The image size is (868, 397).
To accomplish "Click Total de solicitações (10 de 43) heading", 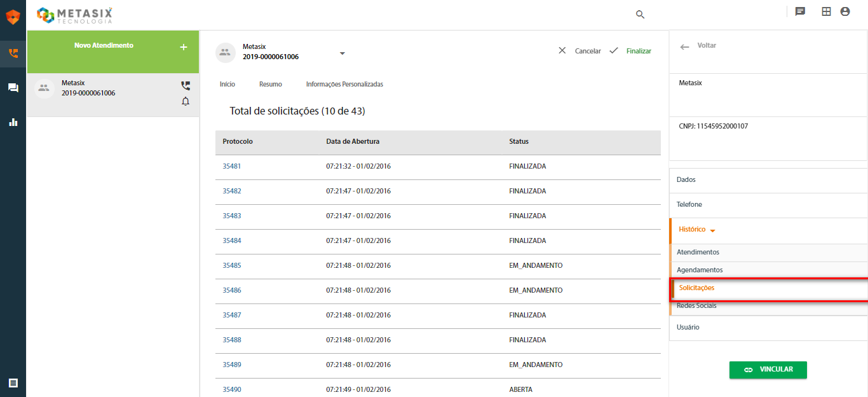I will [297, 111].
